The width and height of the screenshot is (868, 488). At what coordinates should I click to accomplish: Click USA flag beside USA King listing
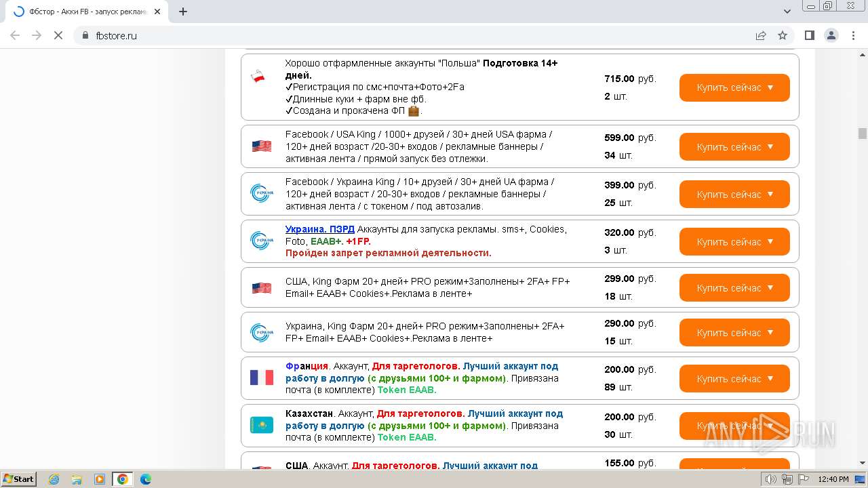[261, 146]
